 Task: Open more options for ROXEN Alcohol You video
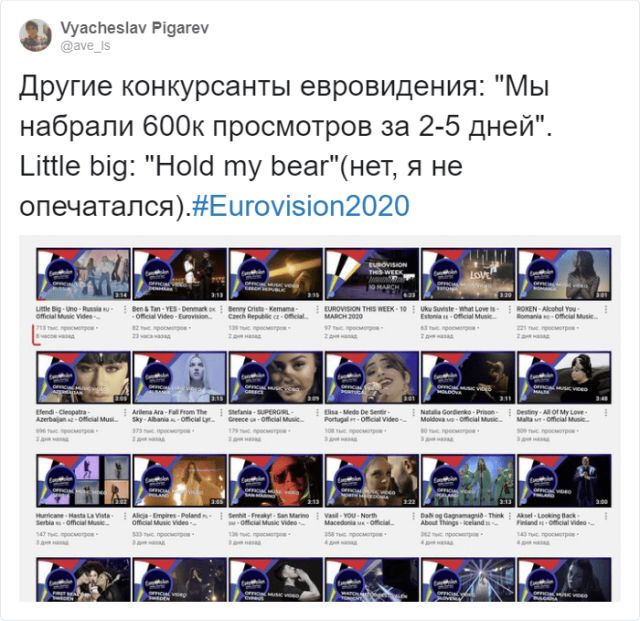click(x=606, y=309)
